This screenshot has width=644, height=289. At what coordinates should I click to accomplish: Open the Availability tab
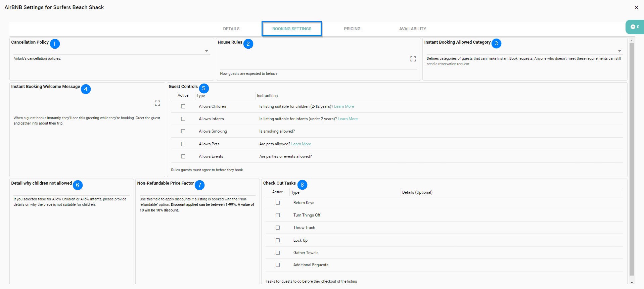click(412, 29)
